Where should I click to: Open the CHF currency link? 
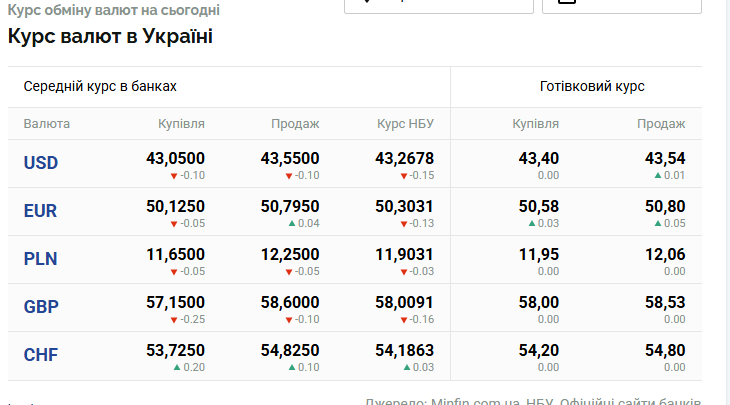point(41,355)
